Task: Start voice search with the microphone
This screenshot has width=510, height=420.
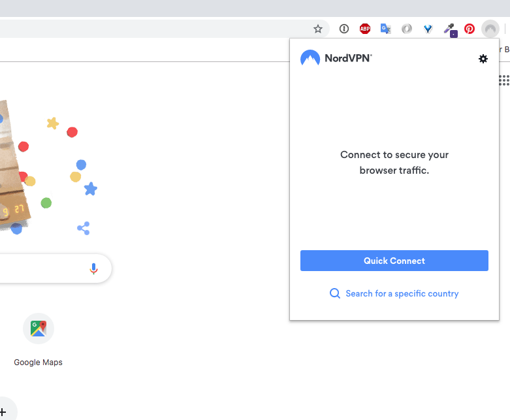Action: coord(93,268)
